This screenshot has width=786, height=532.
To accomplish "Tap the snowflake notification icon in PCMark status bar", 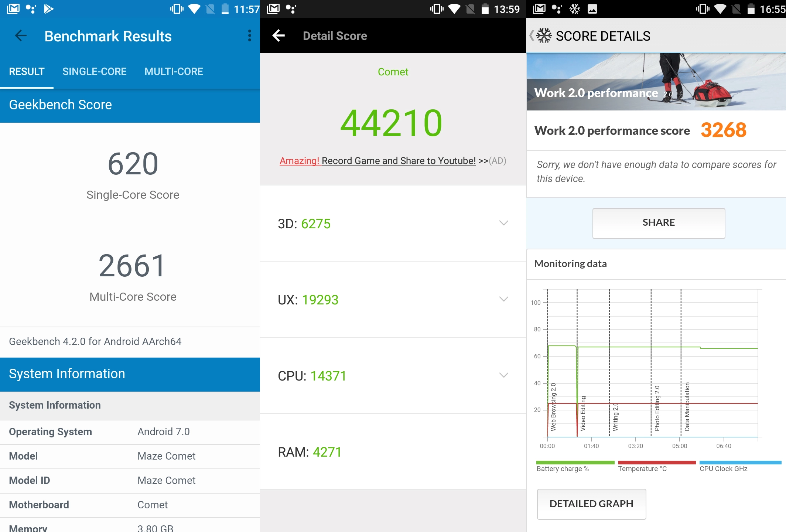I will 575,9.
